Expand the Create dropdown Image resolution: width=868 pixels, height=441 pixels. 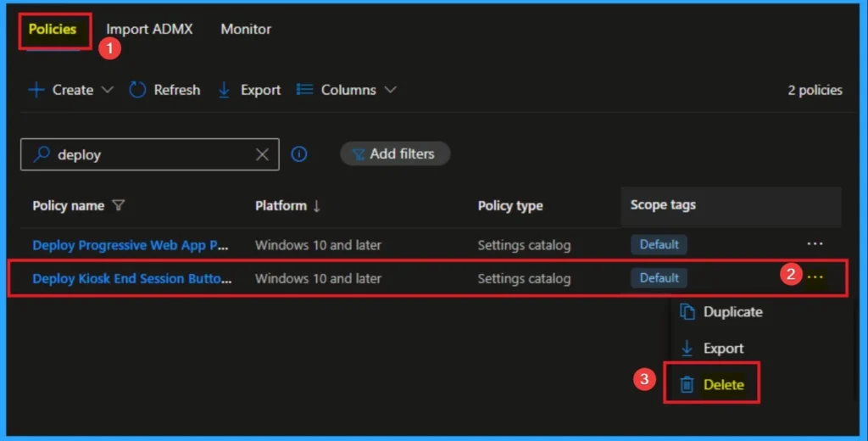[71, 90]
